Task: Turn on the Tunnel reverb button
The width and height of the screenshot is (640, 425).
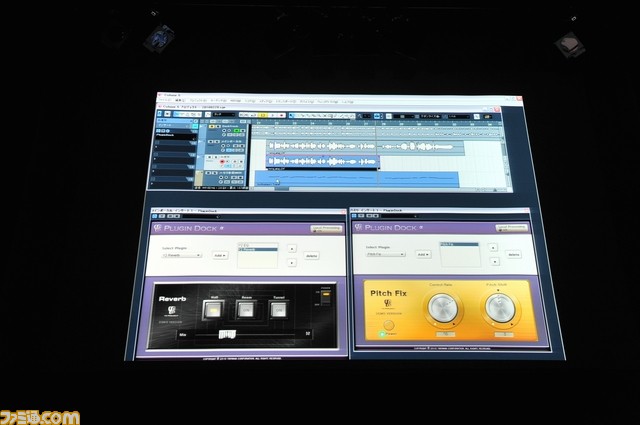Action: coord(279,310)
